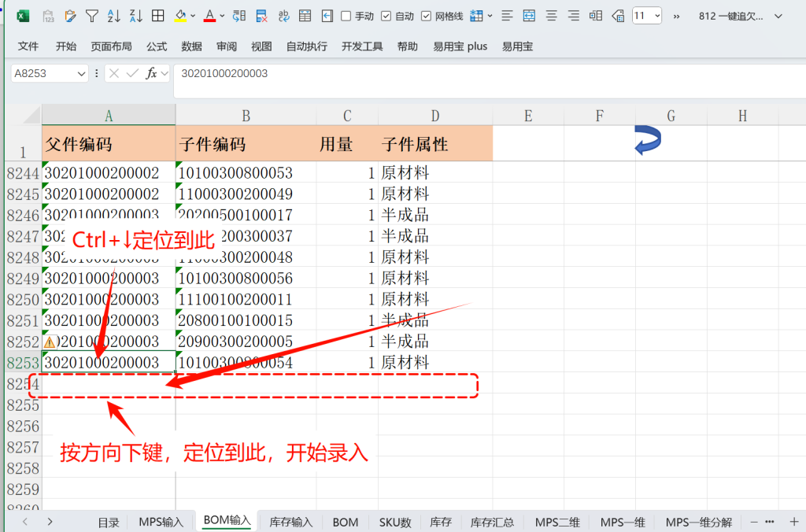The image size is (806, 532).
Task: Click the warning icon in row 8252
Action: 50,342
